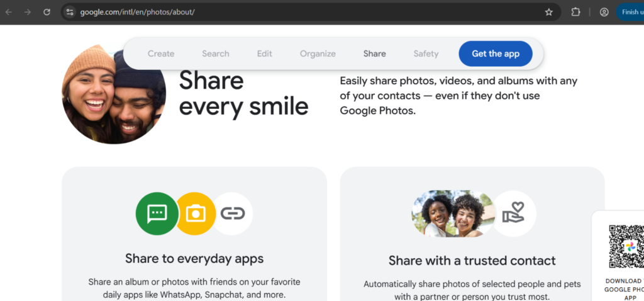Open the Edit section tab
Screen dimensions: 644x301
265,54
